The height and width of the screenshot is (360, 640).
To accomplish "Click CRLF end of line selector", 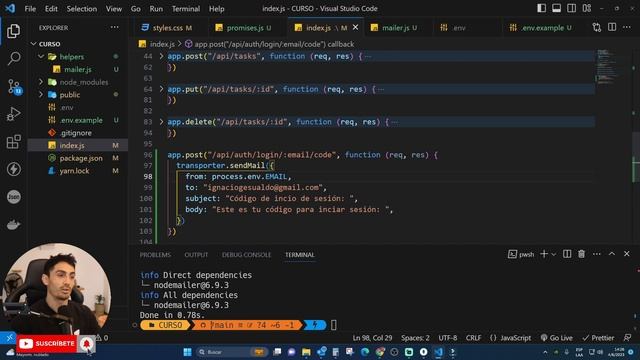I will click(473, 338).
